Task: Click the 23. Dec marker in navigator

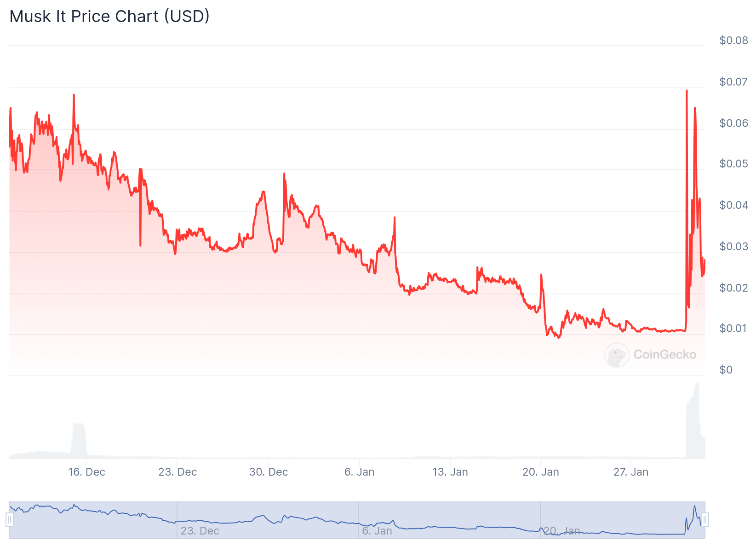Action: (x=200, y=531)
